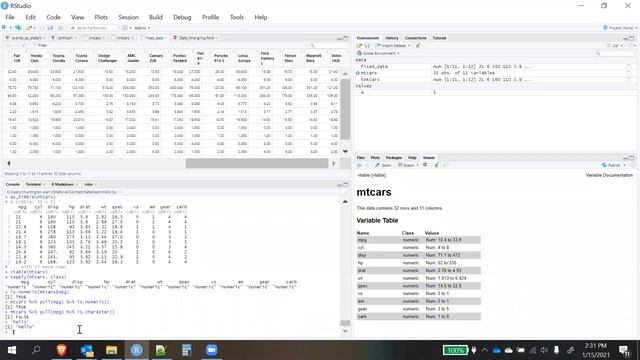This screenshot has height=360, width=640.
Task: Open the File menu
Action: pos(10,17)
